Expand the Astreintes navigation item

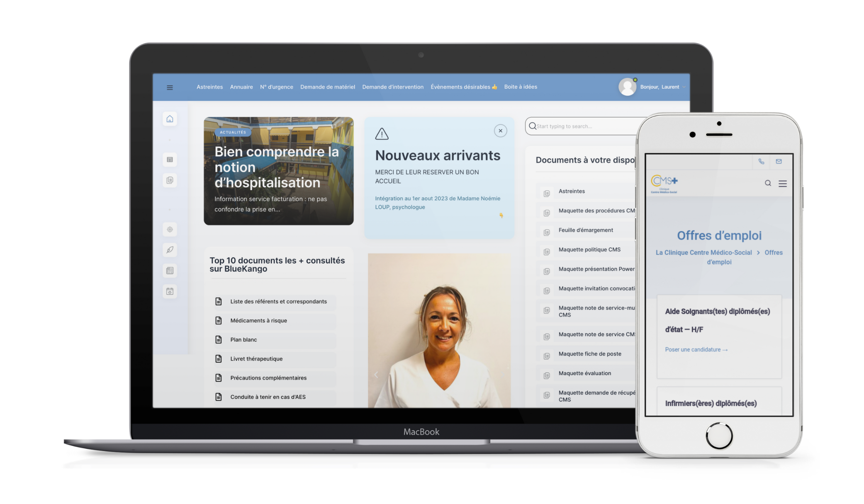[x=209, y=86]
